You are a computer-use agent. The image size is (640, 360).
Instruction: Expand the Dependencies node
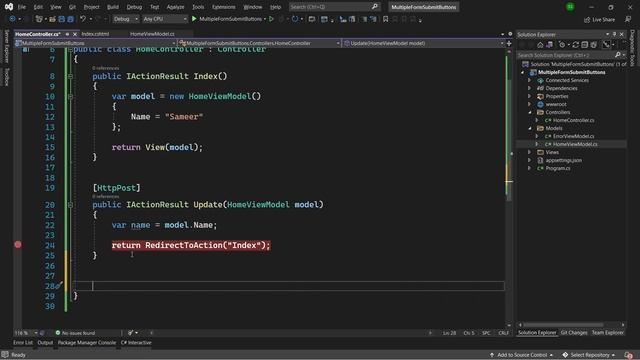(x=530, y=88)
